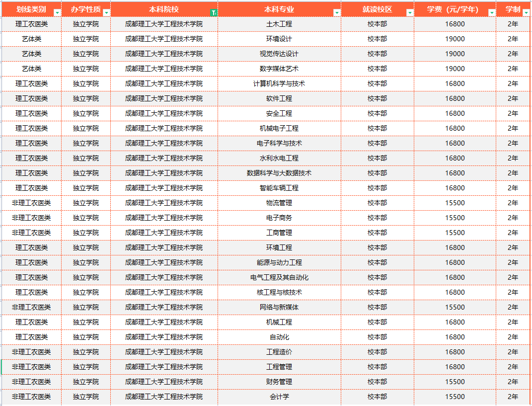Select the 数据科学与大数据技术 major cell
This screenshot has width=532, height=406.
pyautogui.click(x=279, y=173)
